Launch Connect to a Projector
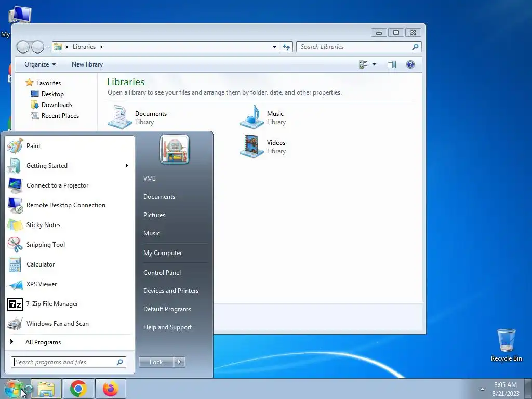532x399 pixels. click(x=69, y=185)
